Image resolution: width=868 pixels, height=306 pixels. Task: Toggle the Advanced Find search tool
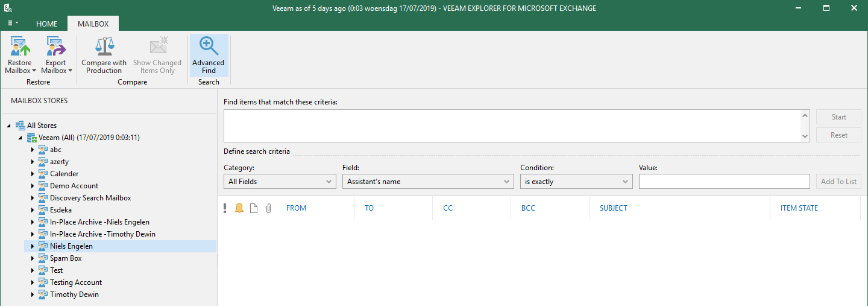(x=209, y=55)
